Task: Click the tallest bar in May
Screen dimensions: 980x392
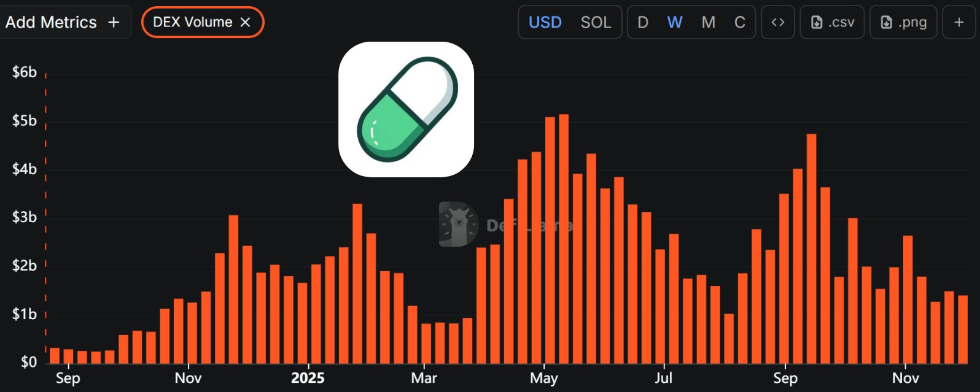Action: pyautogui.click(x=564, y=239)
